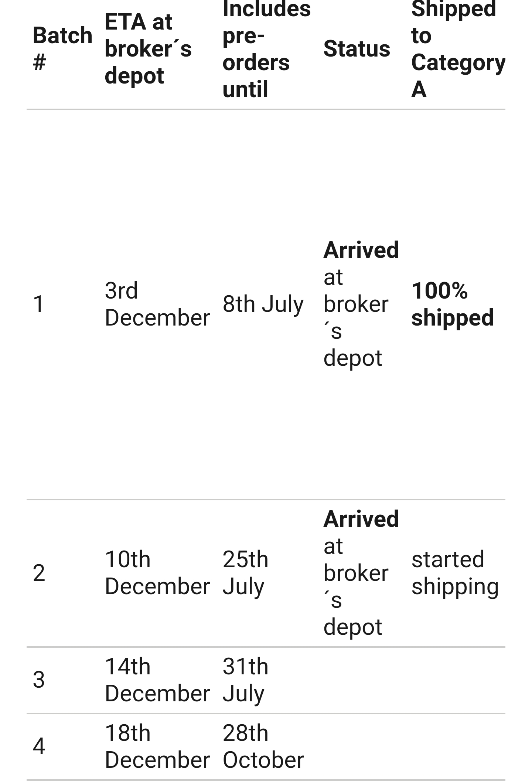Click the Batch # column header
This screenshot has width=532, height=783.
[62, 49]
